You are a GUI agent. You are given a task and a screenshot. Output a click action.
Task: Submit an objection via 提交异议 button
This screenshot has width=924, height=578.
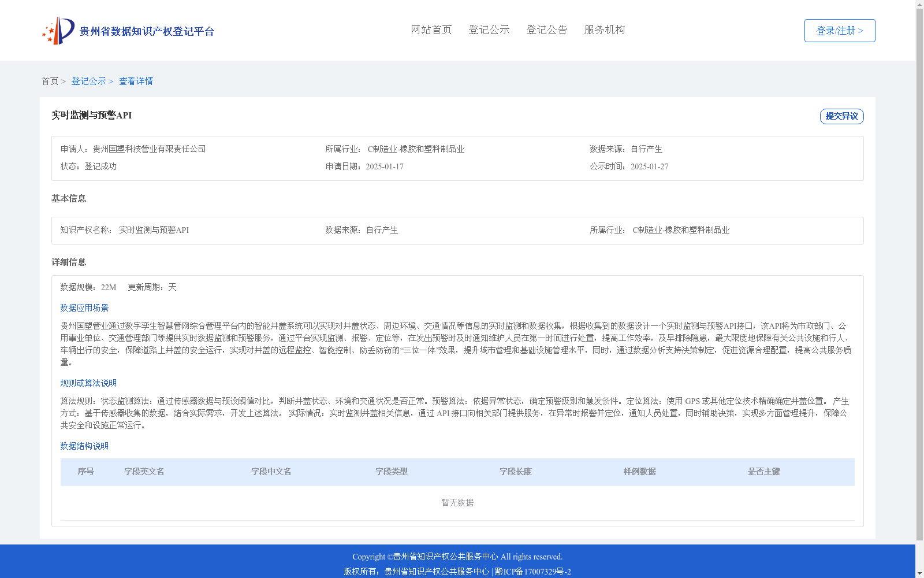842,116
